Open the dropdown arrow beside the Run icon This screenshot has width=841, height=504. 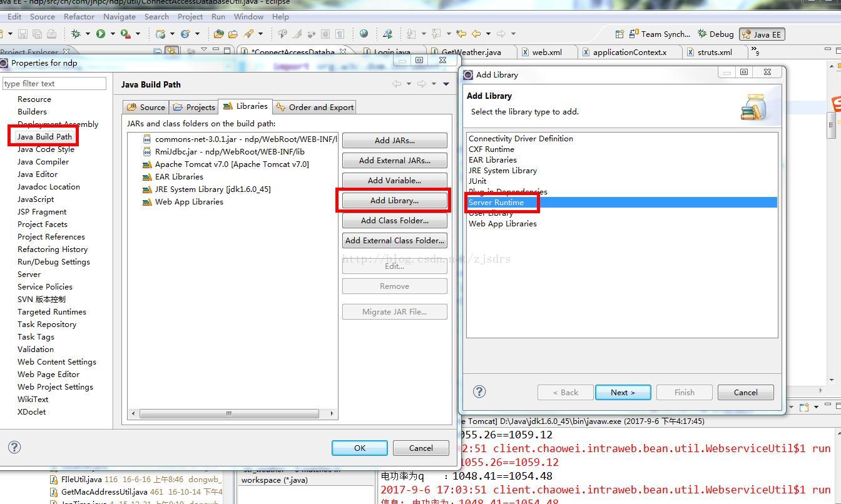pyautogui.click(x=113, y=34)
